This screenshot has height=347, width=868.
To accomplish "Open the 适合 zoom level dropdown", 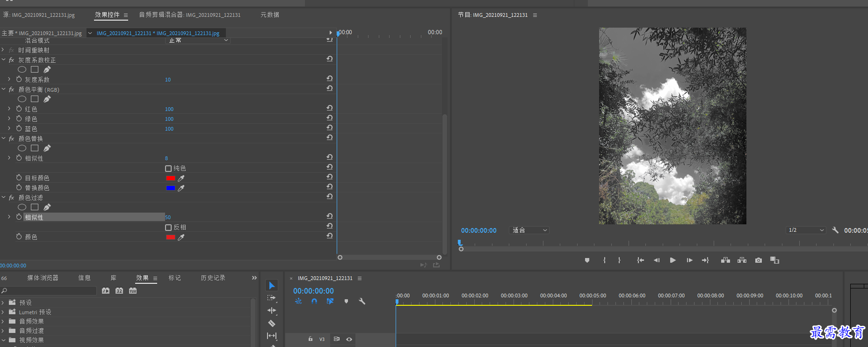I will pos(529,230).
